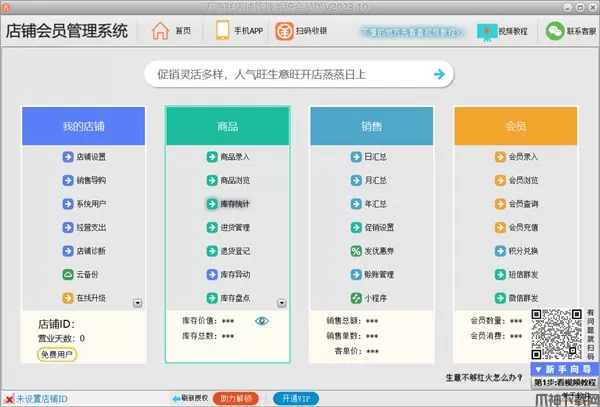Click the 发优惠券 percent coupon icon

(356, 250)
